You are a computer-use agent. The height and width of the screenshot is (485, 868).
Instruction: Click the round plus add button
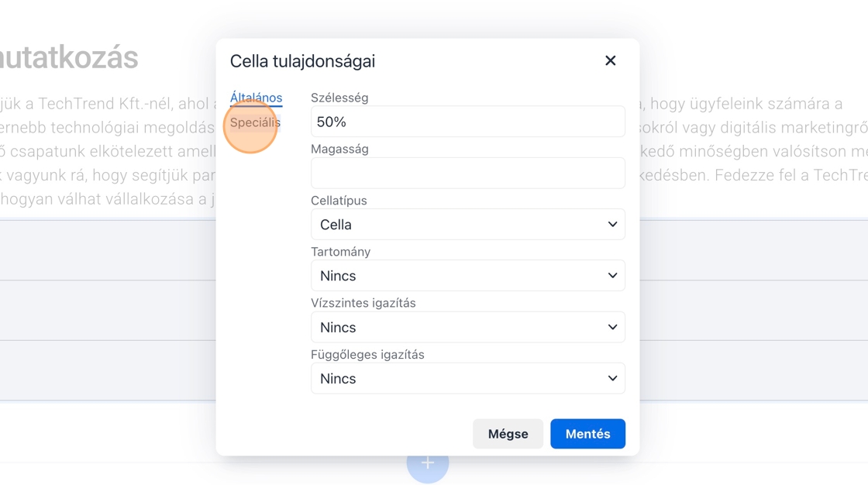coord(427,463)
